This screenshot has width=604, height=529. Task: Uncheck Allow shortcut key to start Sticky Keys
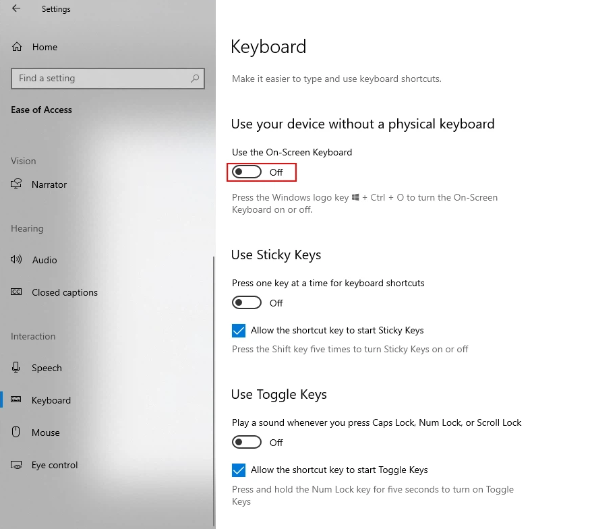coord(238,331)
